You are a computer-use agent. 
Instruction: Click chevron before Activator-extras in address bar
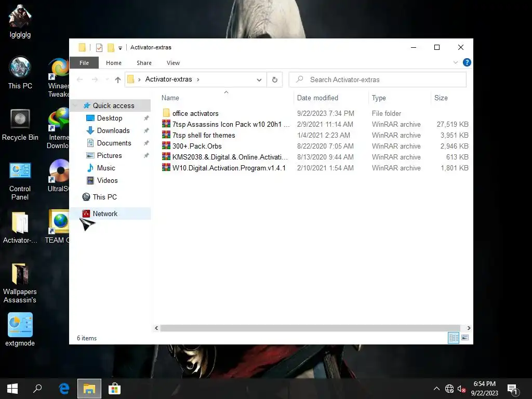(139, 79)
